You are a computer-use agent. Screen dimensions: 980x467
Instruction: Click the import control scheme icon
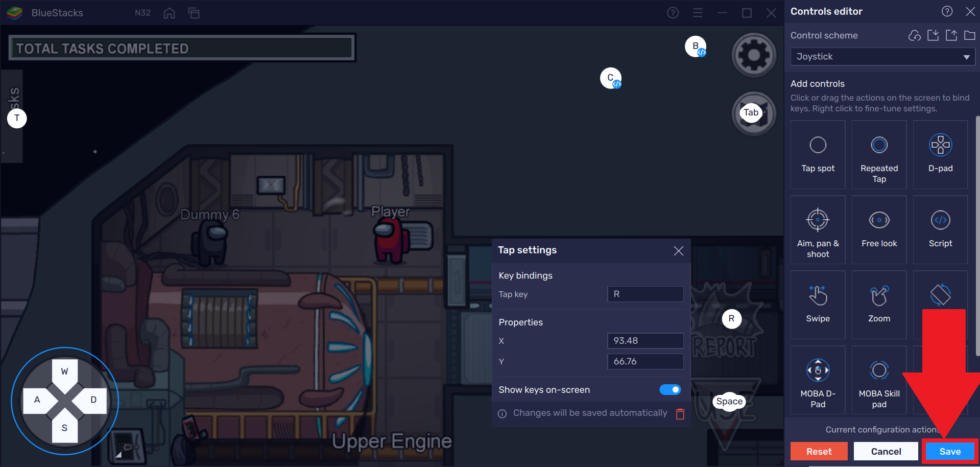(x=933, y=35)
